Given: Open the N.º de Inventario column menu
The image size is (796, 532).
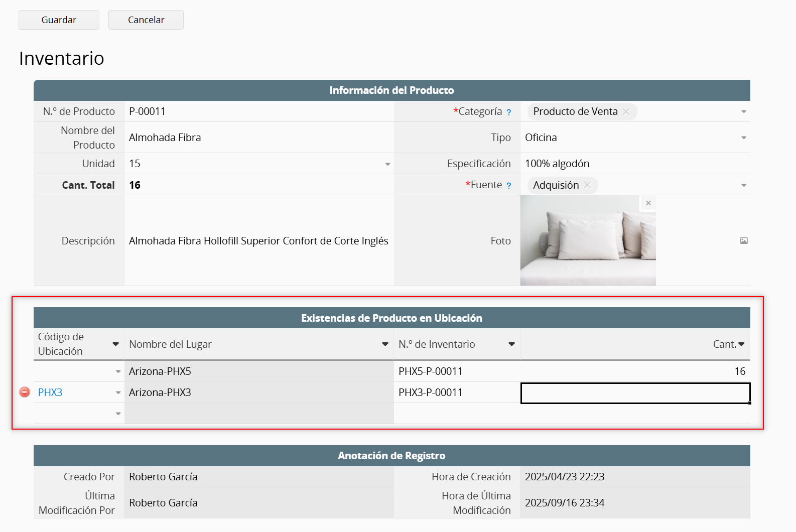Looking at the screenshot, I should [x=511, y=344].
